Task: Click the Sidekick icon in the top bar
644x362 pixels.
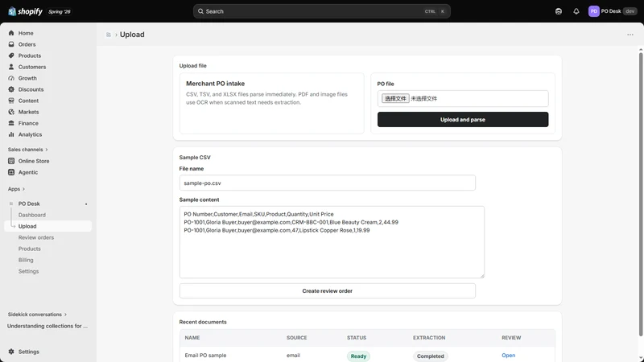Action: tap(559, 11)
